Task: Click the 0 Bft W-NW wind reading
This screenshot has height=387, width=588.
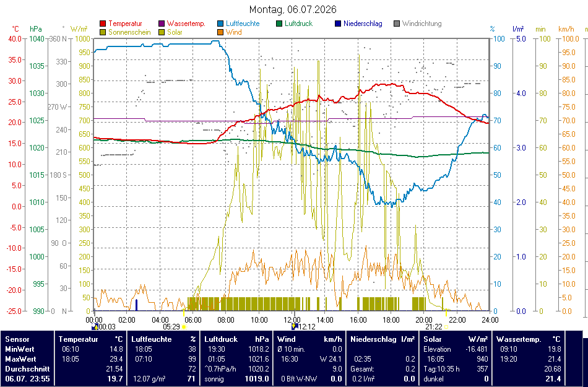Action: tap(298, 379)
